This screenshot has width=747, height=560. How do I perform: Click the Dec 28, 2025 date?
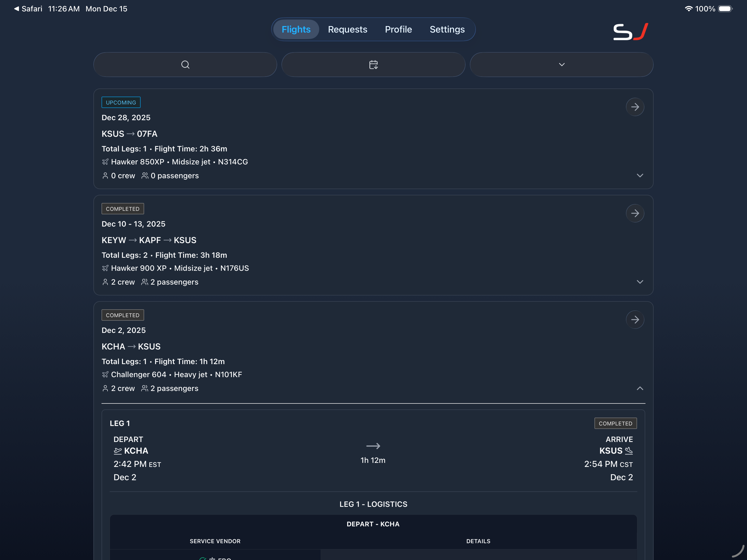(126, 118)
